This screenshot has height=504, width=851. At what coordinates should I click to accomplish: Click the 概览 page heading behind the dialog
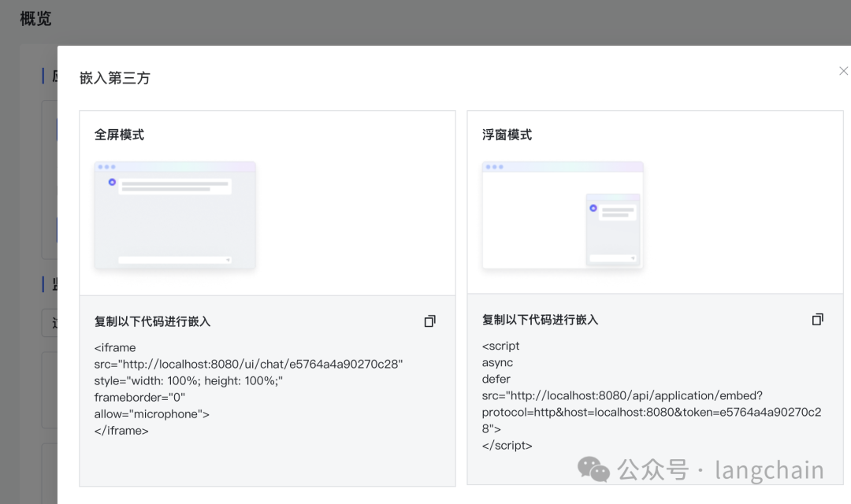click(x=35, y=19)
